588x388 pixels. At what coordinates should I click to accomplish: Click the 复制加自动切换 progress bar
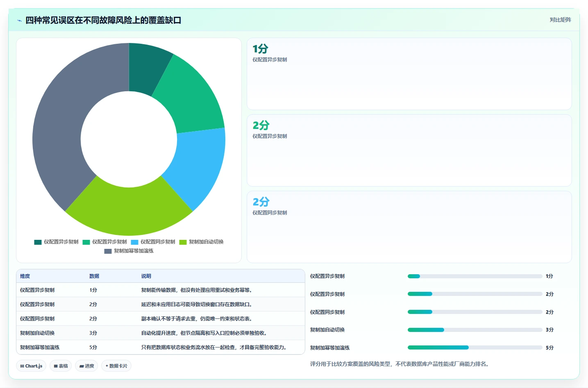475,330
